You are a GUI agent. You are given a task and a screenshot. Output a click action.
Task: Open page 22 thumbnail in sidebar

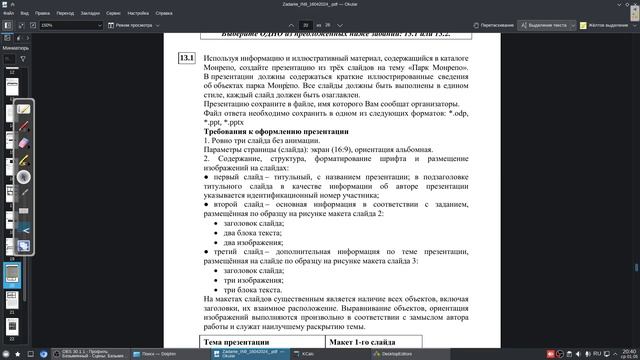pos(12,327)
